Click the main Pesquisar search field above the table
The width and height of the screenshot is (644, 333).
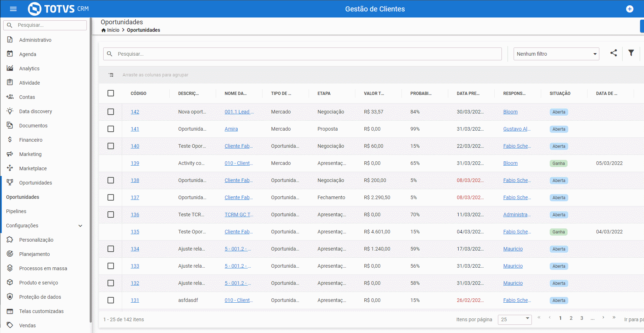coord(303,54)
